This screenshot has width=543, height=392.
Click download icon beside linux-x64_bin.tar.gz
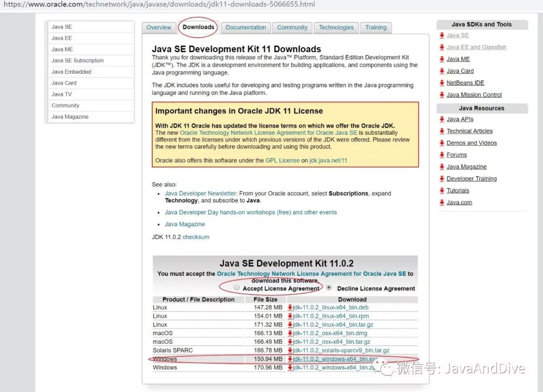coord(290,325)
